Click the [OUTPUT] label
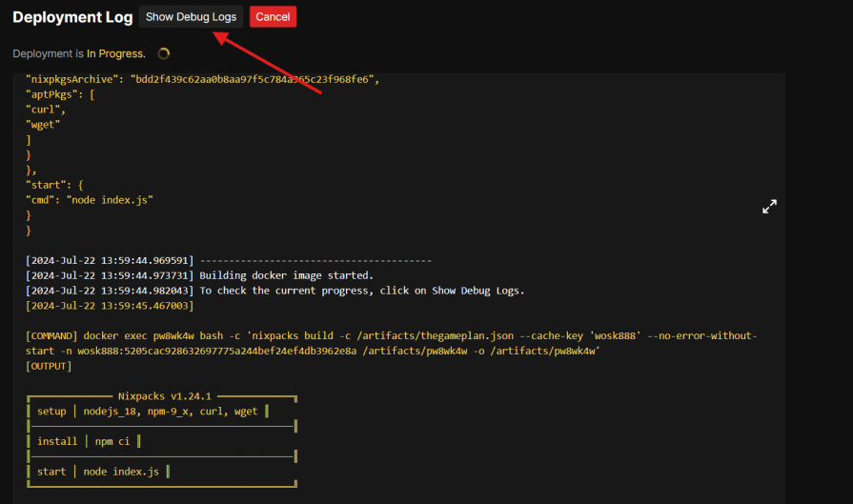The height and width of the screenshot is (504, 853). tap(49, 367)
